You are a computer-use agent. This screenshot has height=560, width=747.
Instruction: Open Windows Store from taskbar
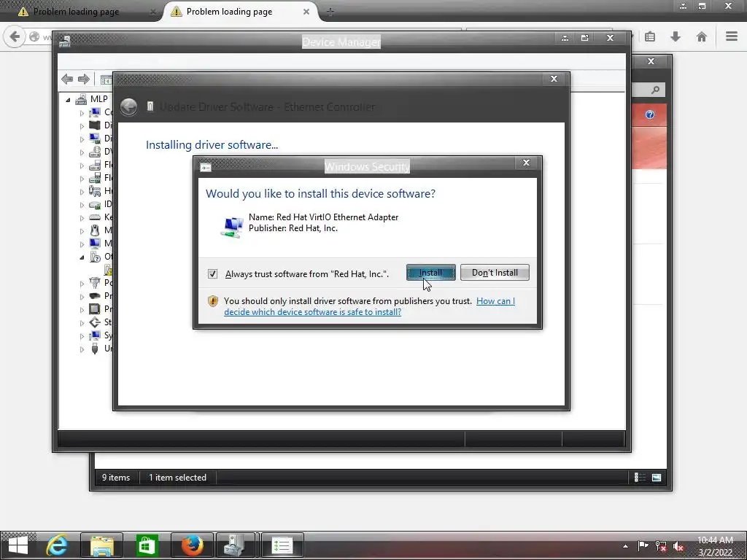[x=147, y=545]
